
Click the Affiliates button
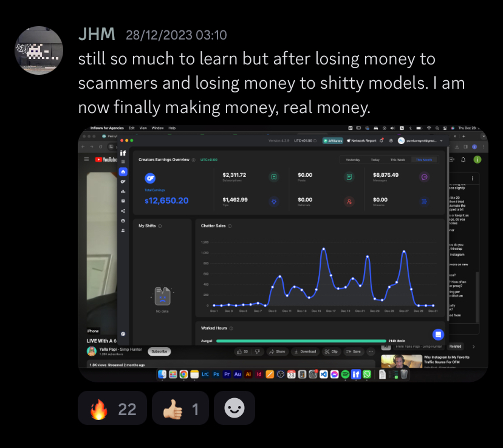333,140
